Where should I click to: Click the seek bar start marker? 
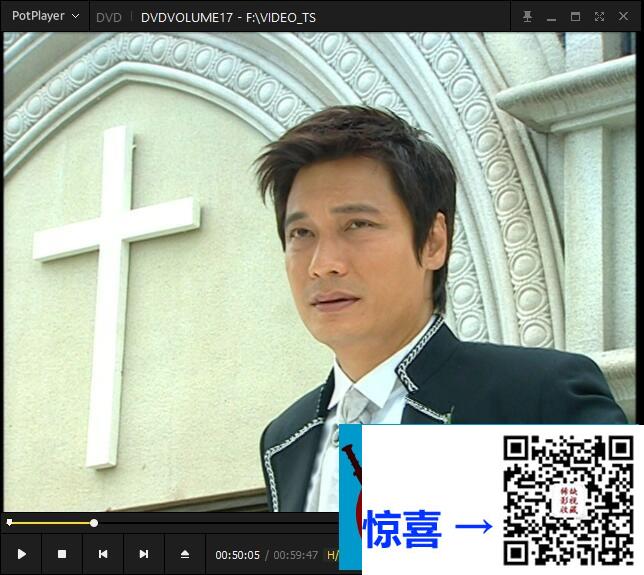[9, 522]
